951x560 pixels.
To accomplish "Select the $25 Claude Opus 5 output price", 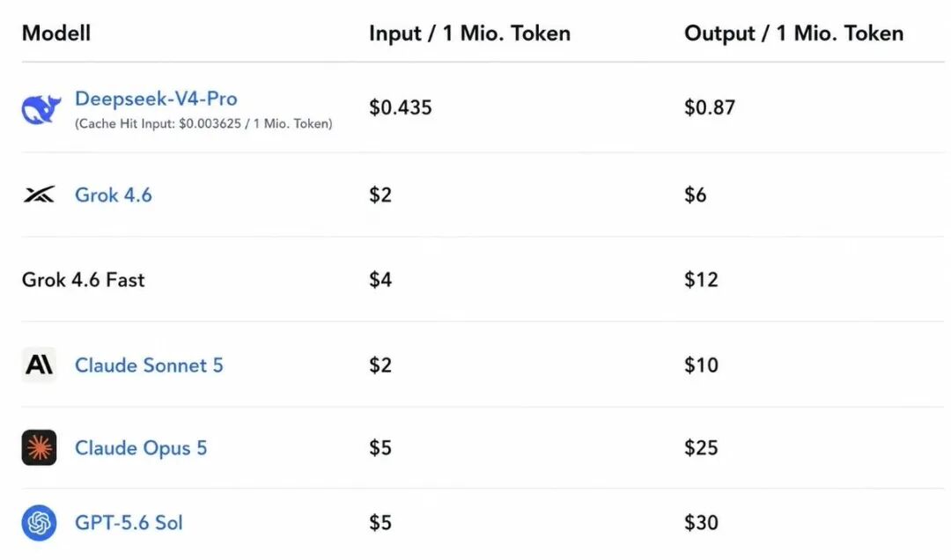I will pyautogui.click(x=701, y=448).
